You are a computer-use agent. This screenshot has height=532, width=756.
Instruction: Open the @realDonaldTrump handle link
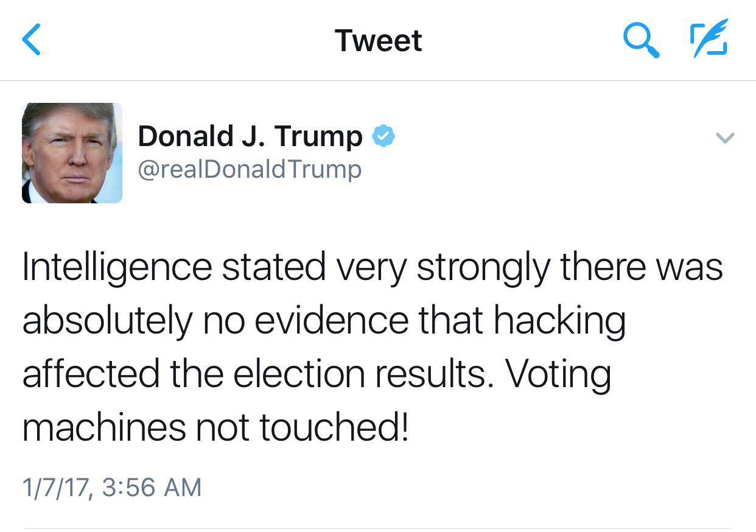coord(250,169)
